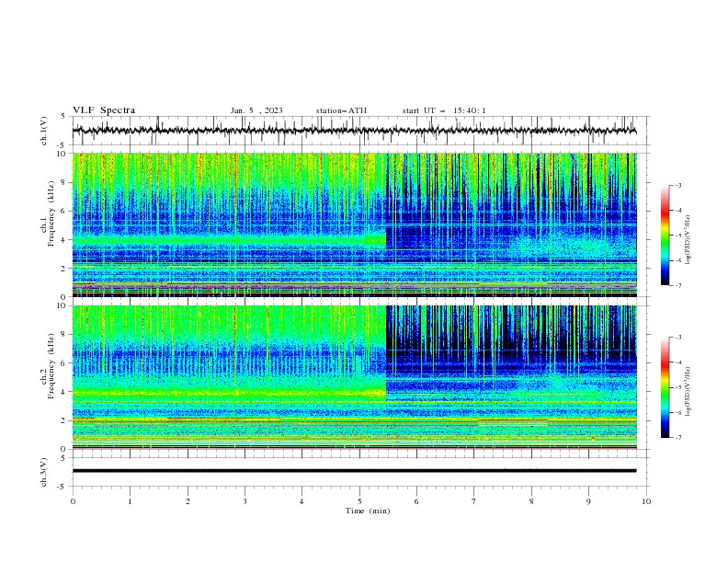Select the date text "Jan. 5 , 2023"
Viewport: 728px width, 563px height.
pos(256,110)
